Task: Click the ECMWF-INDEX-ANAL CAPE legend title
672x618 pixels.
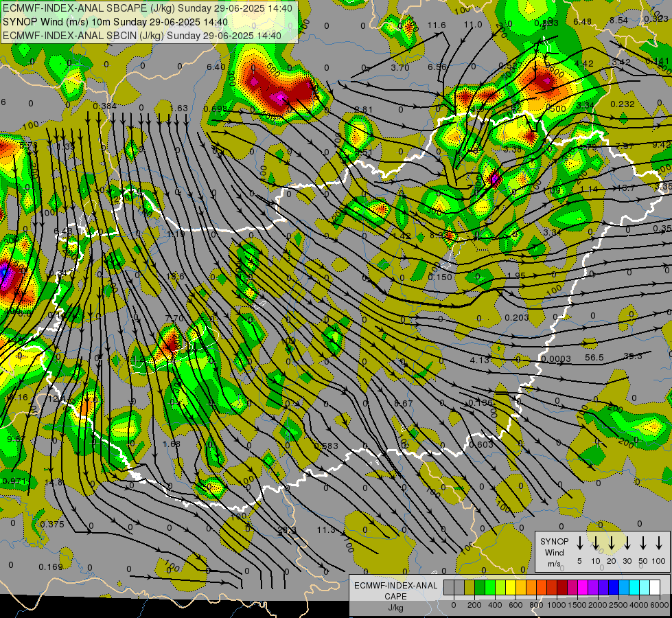Action: point(395,596)
